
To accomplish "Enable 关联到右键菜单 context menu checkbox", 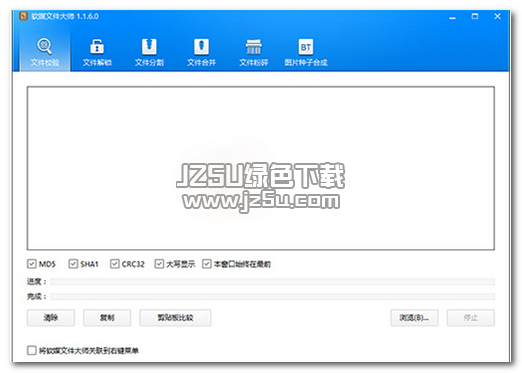I will (x=32, y=350).
